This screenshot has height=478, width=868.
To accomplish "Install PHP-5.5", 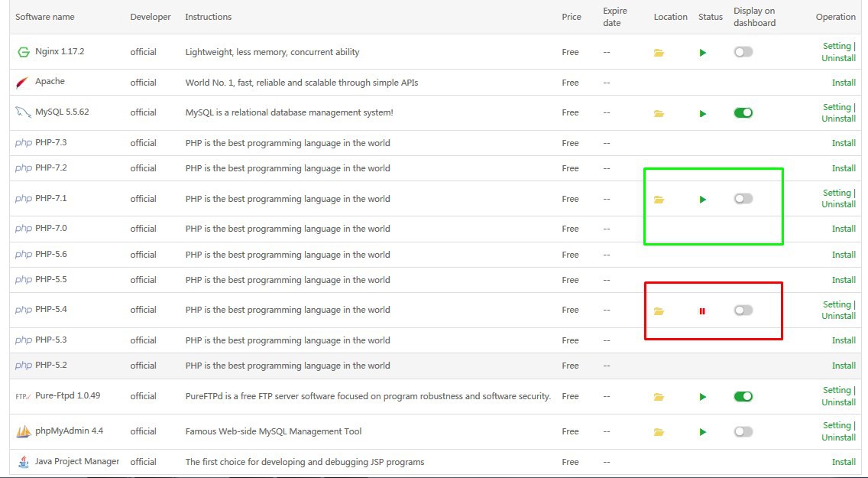I will [x=844, y=280].
